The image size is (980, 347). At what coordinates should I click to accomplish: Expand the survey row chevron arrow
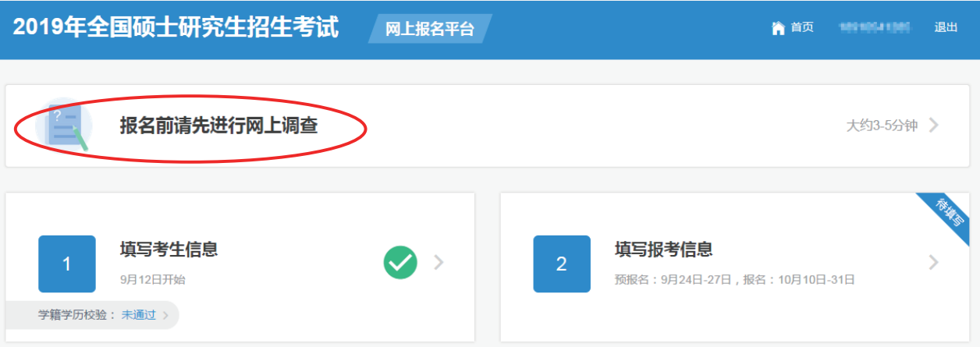click(x=933, y=125)
